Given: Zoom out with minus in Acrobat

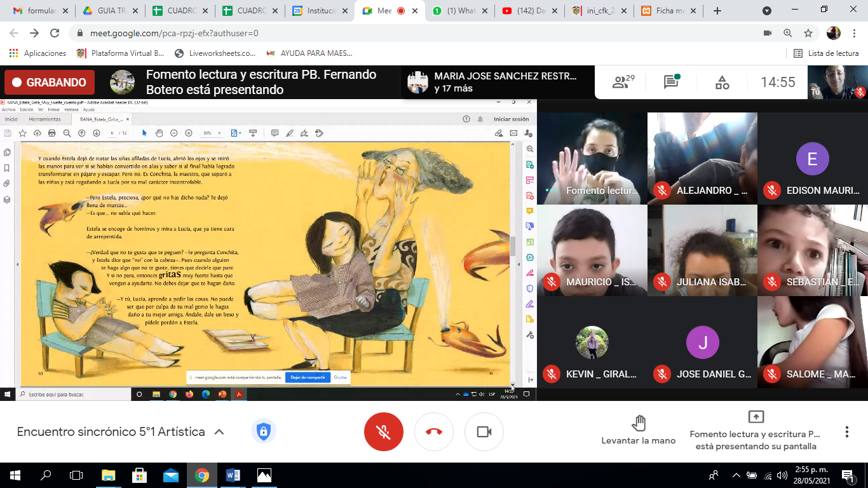Looking at the screenshot, I should click(173, 133).
